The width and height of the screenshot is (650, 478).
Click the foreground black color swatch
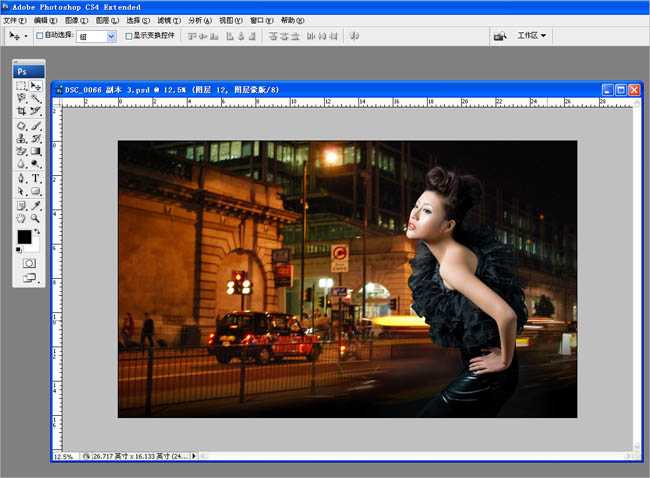coord(24,237)
